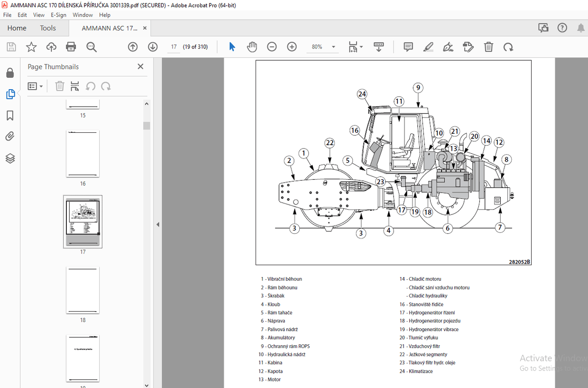Collapse the navigation pane with arrow
Screen dimensions: 588x388
tap(158, 224)
